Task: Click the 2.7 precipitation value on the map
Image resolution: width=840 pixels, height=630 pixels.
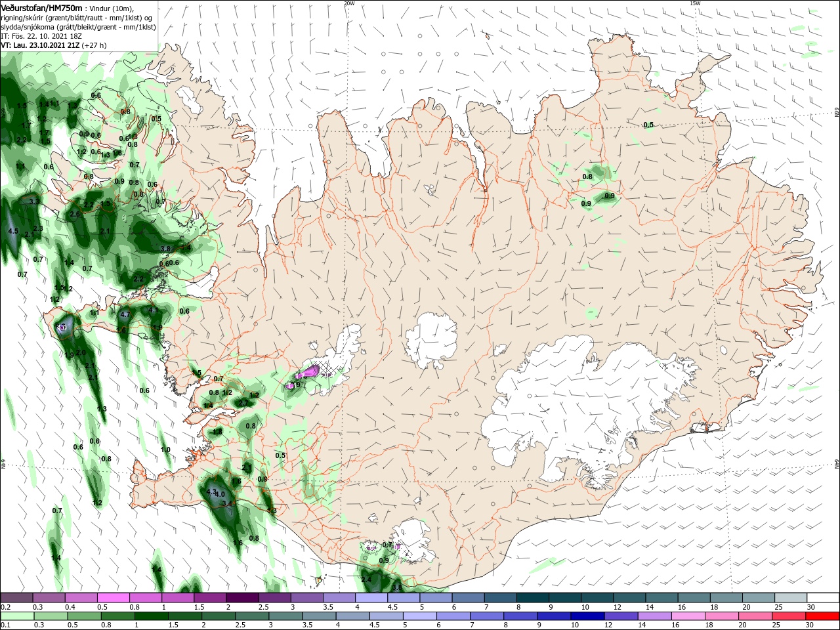Action: (x=243, y=403)
